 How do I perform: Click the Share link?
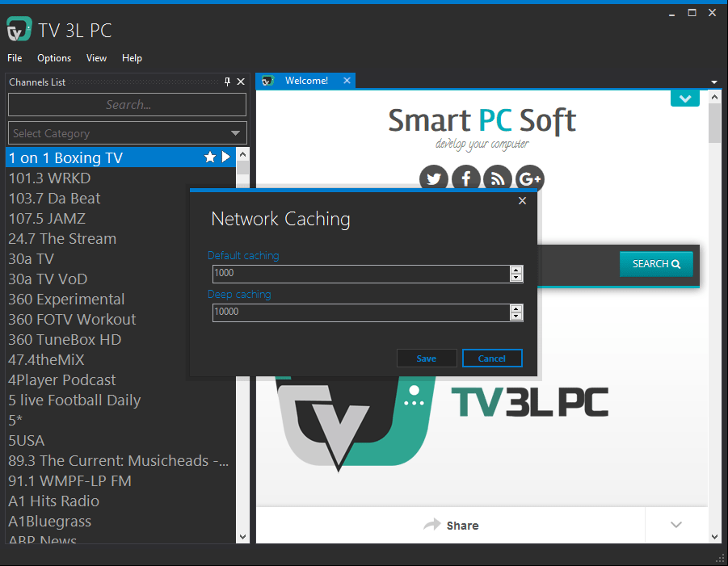(x=452, y=525)
